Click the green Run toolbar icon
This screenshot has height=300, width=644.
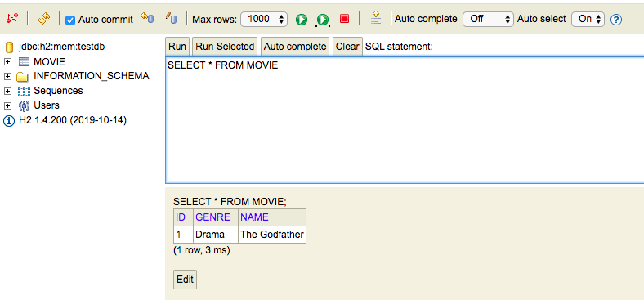(x=302, y=20)
